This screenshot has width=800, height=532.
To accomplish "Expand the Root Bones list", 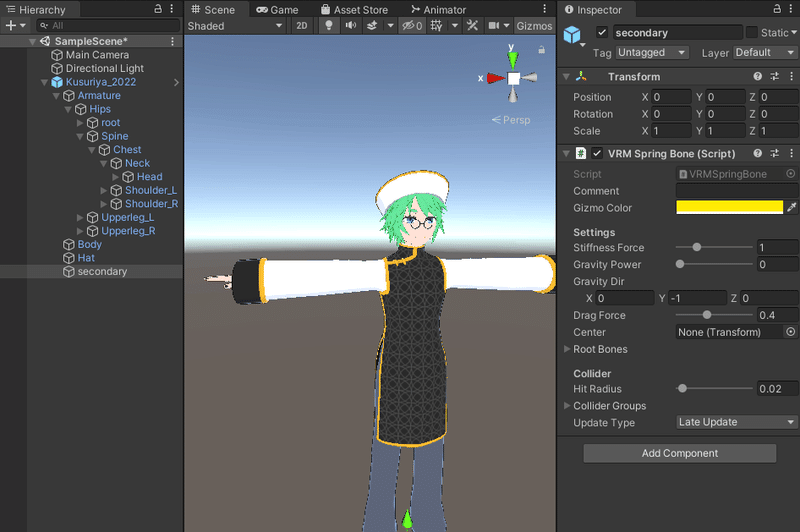I will point(566,349).
